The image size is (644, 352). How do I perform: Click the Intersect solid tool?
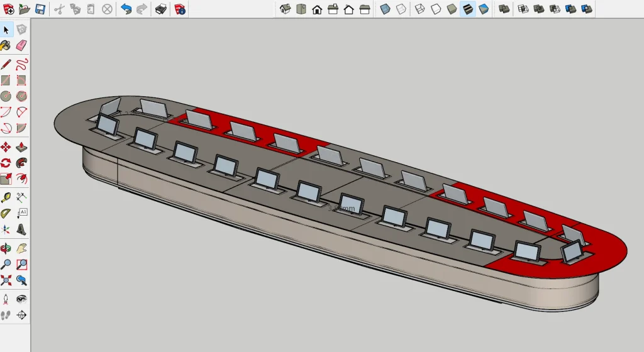coord(523,9)
